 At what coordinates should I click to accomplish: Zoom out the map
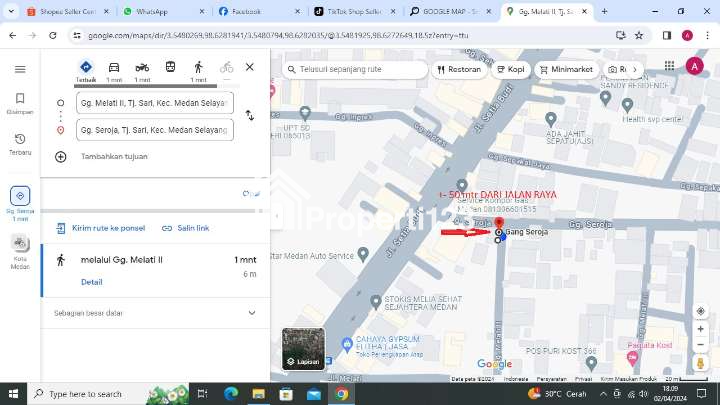point(700,344)
